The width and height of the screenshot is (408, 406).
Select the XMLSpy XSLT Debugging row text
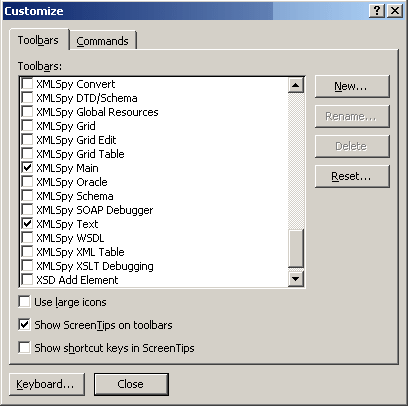[x=95, y=266]
